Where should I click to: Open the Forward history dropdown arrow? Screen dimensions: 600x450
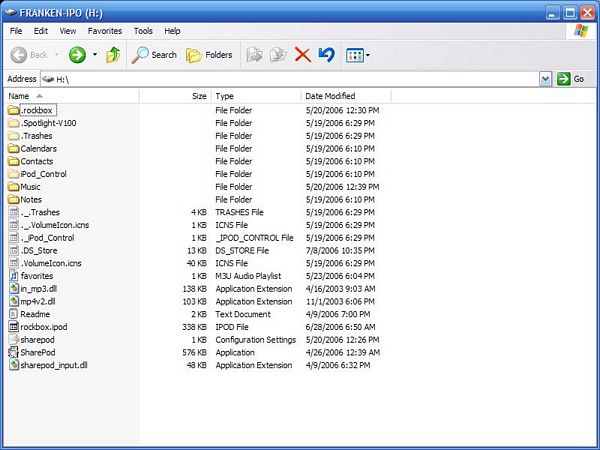[95, 55]
